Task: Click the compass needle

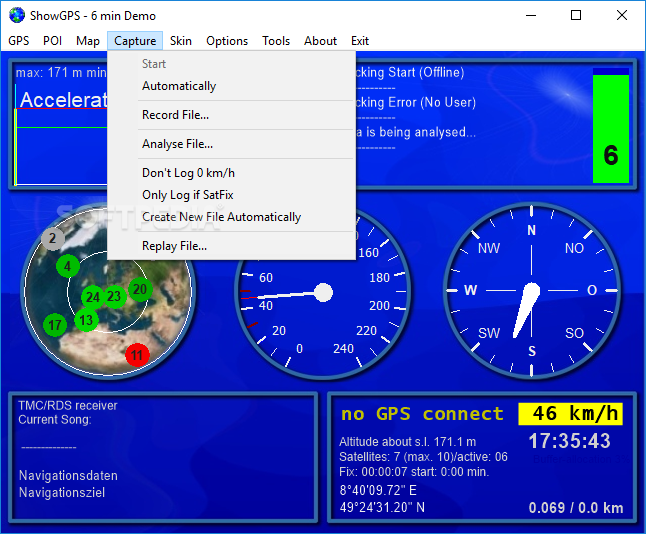Action: click(x=527, y=310)
